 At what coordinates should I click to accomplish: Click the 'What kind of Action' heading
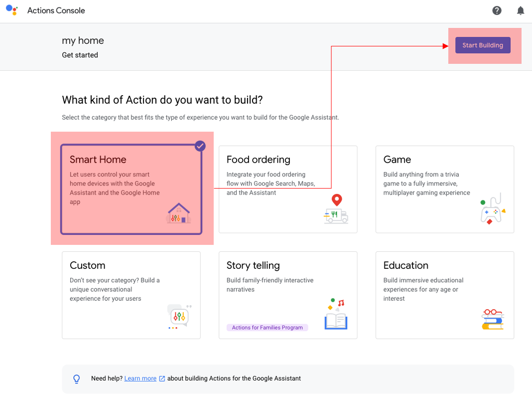pyautogui.click(x=162, y=100)
